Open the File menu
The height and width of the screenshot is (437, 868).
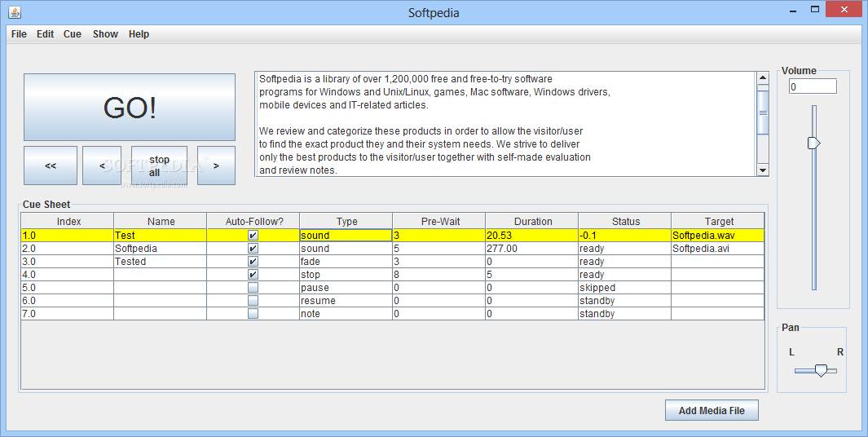click(19, 34)
